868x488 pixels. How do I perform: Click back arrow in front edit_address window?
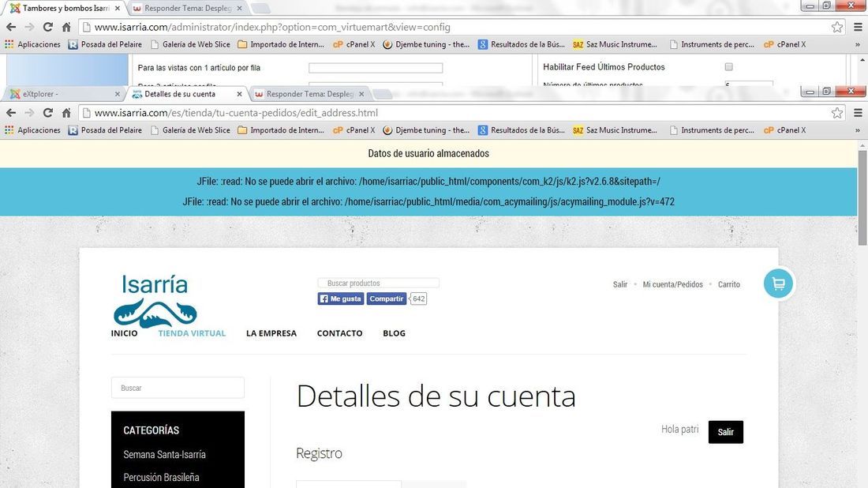[x=11, y=113]
